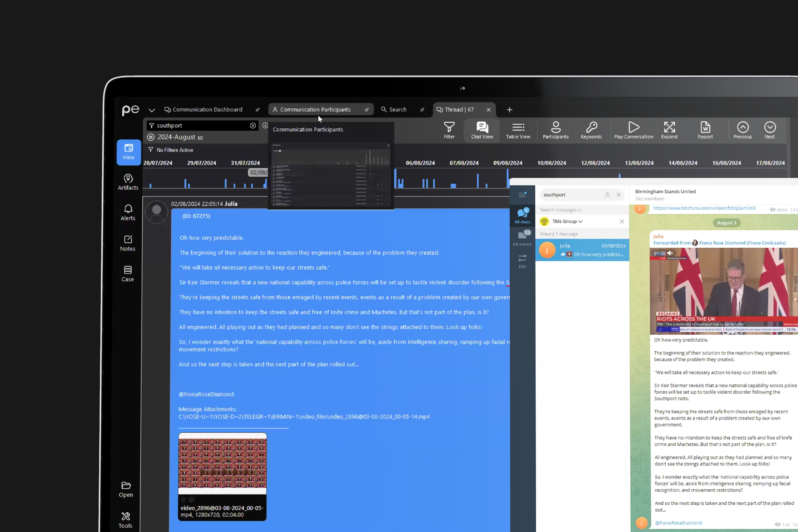Screen dimensions: 798x532
Task: Select the Communication Participants tab
Action: pos(315,110)
